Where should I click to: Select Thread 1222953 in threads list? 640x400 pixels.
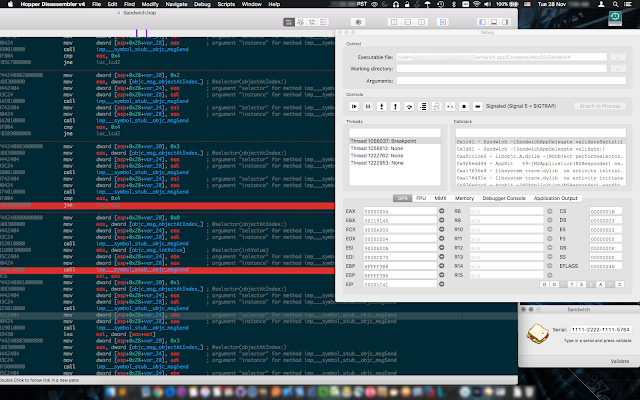[395, 163]
